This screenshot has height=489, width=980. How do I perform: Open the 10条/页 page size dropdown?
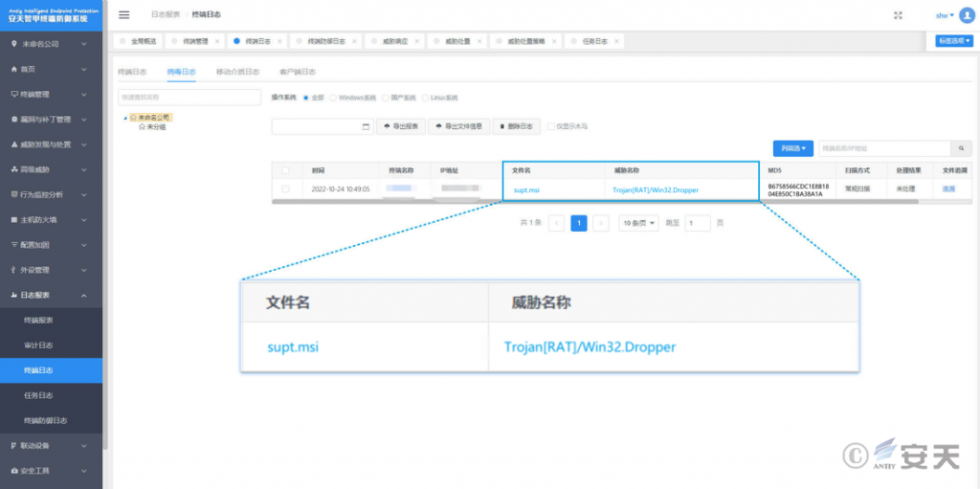638,223
